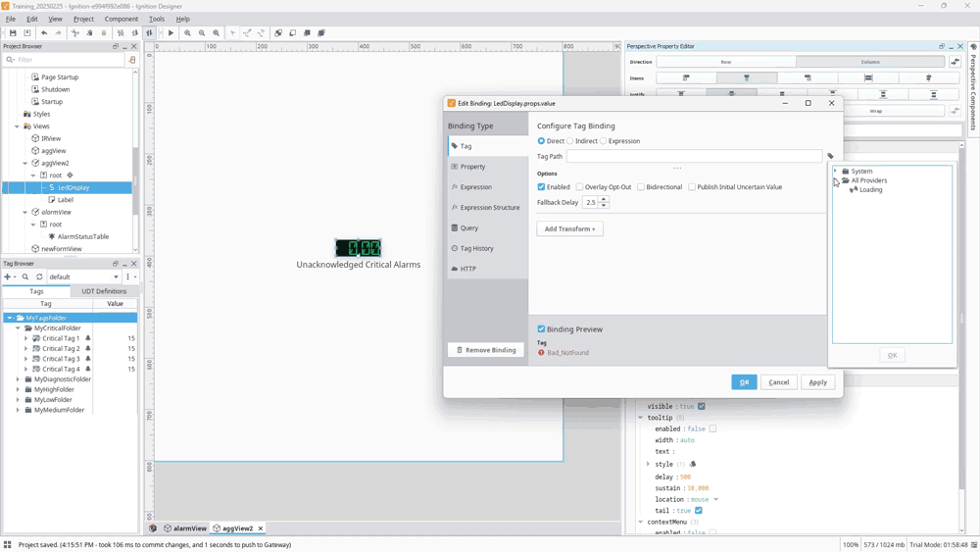Start Preview mode with the play icon
Screen dimensions: 980x552
171,33
